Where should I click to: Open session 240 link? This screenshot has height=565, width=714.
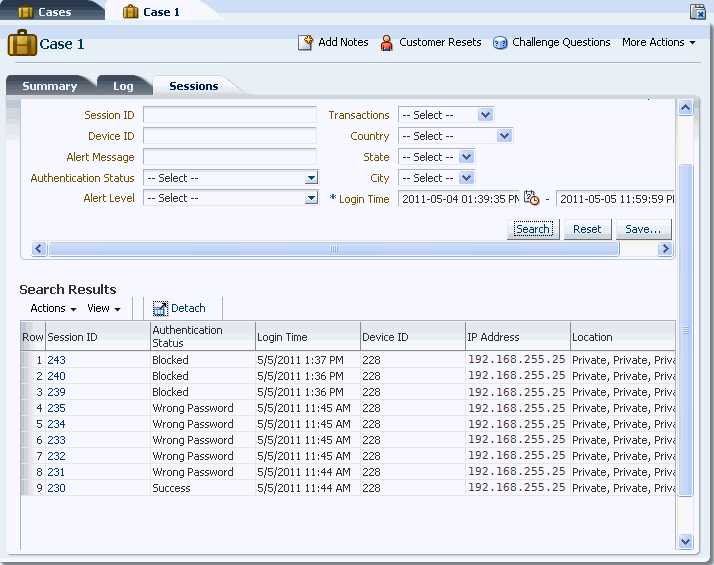56,376
